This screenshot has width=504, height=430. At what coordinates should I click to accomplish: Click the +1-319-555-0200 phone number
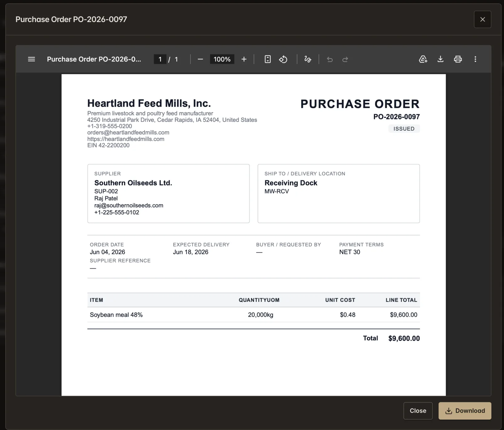coord(110,126)
